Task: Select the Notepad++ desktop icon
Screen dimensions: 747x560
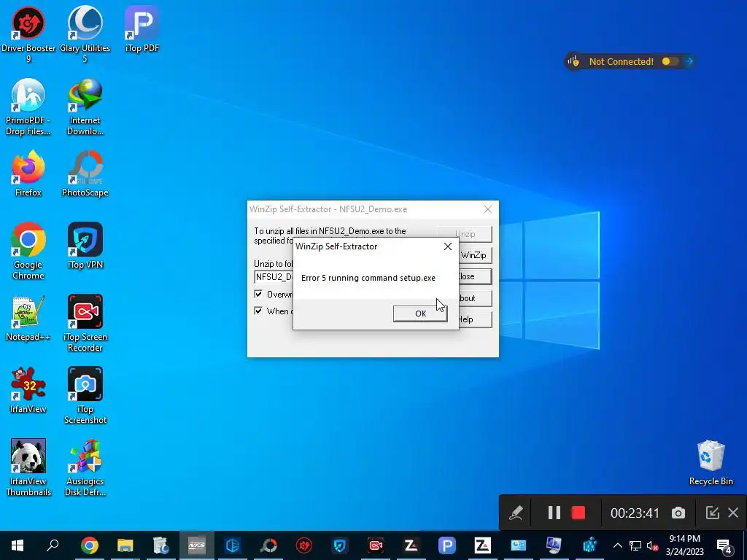Action: (28, 319)
